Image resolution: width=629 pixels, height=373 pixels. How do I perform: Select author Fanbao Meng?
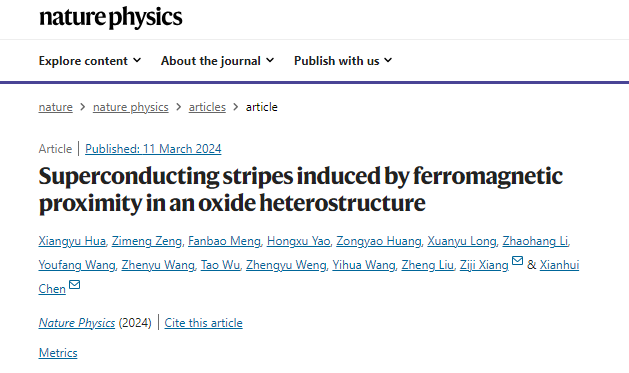click(224, 241)
